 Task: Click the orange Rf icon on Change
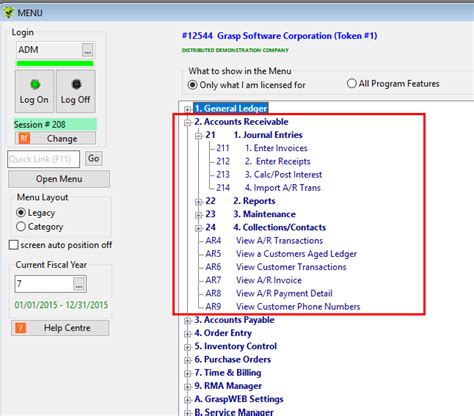coord(24,138)
